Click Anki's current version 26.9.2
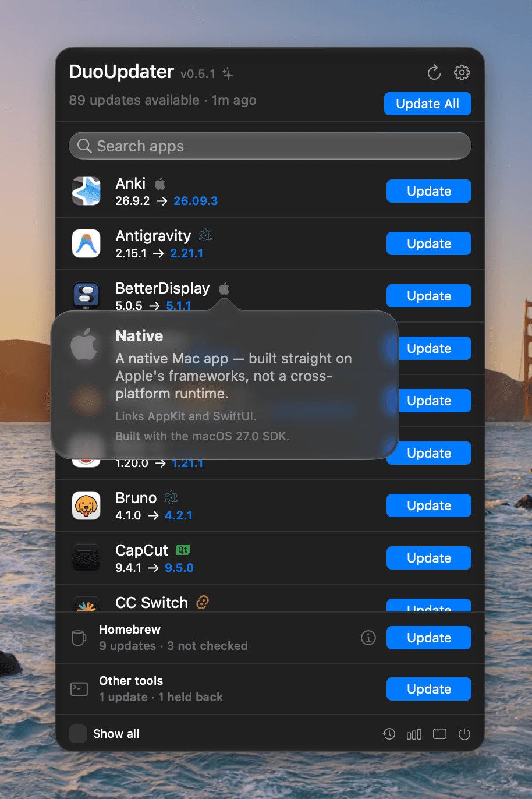 [x=132, y=201]
